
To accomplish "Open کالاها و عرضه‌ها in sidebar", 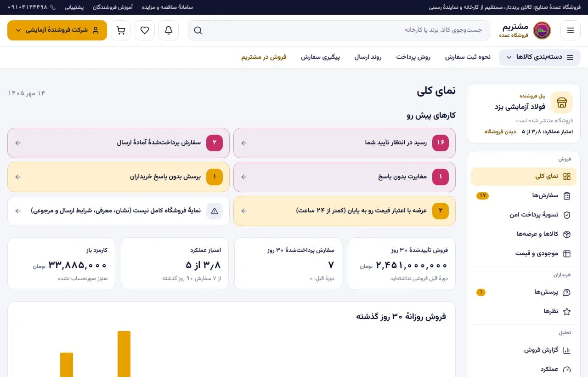I will pos(524,234).
